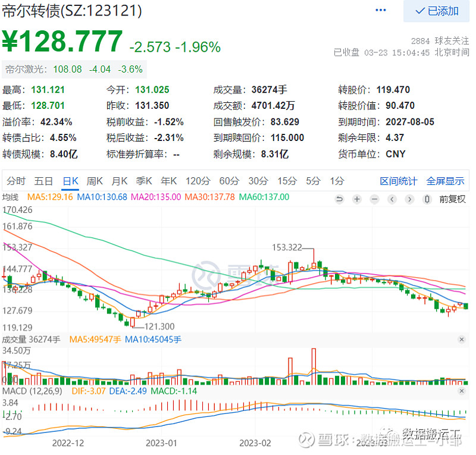Move chart to later dates
This screenshot has height=455, width=476.
coord(409,199)
